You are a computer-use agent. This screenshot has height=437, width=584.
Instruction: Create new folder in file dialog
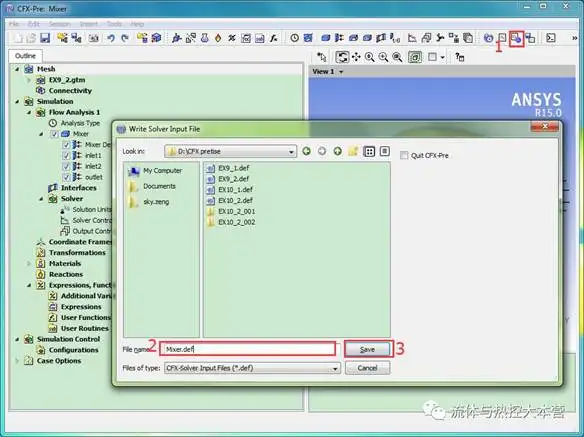[x=353, y=151]
